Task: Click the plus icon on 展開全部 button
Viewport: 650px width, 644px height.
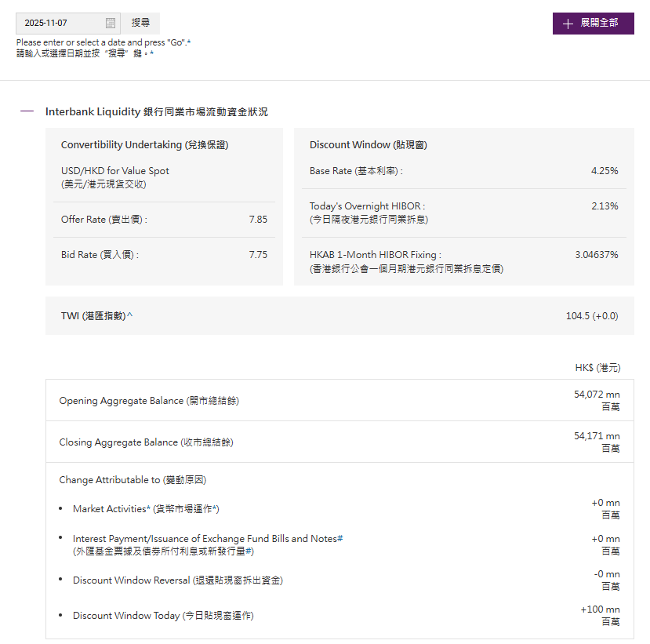Action: click(568, 24)
